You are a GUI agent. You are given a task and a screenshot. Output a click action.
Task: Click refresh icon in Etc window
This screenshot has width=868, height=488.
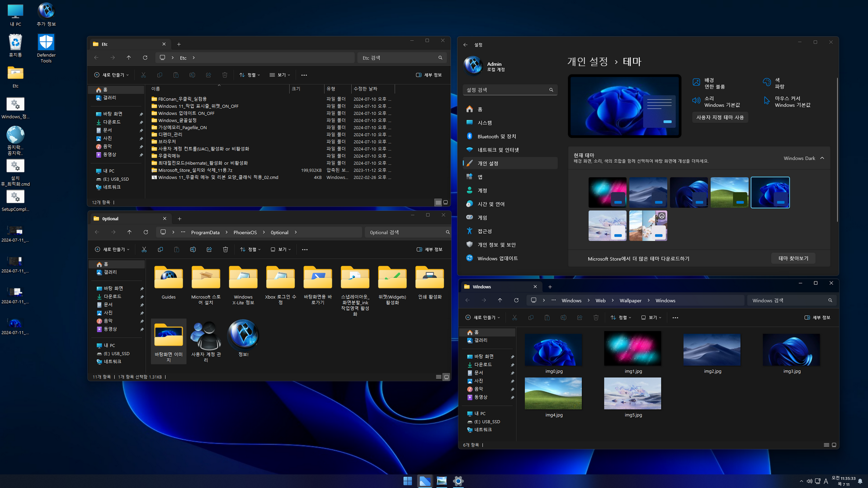(145, 58)
